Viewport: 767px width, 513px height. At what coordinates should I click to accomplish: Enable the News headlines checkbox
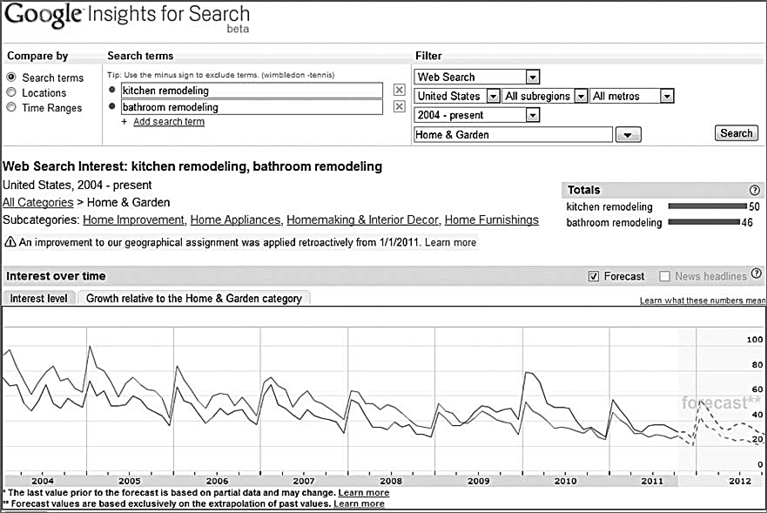point(664,276)
